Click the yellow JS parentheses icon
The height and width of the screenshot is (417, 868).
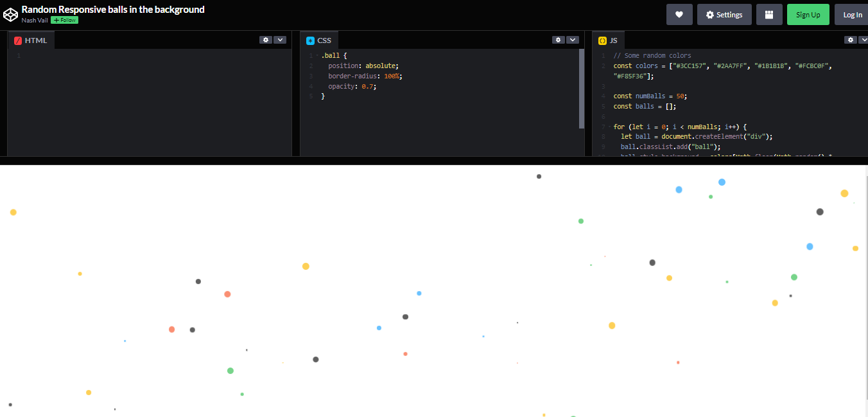(x=602, y=40)
